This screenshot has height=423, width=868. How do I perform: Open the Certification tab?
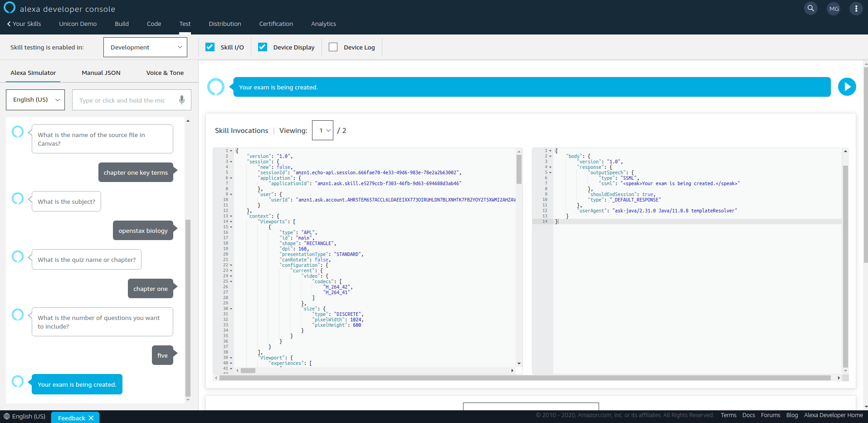pos(276,24)
